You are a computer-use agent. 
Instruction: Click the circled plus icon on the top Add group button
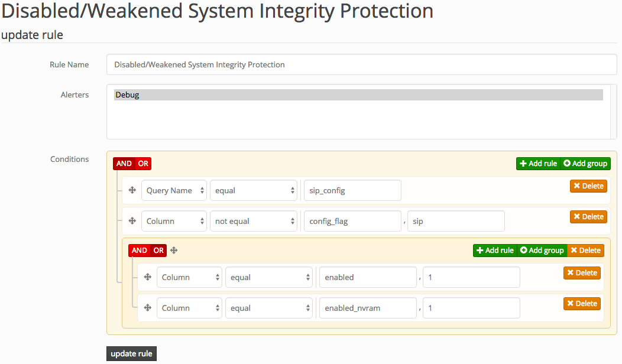(568, 163)
